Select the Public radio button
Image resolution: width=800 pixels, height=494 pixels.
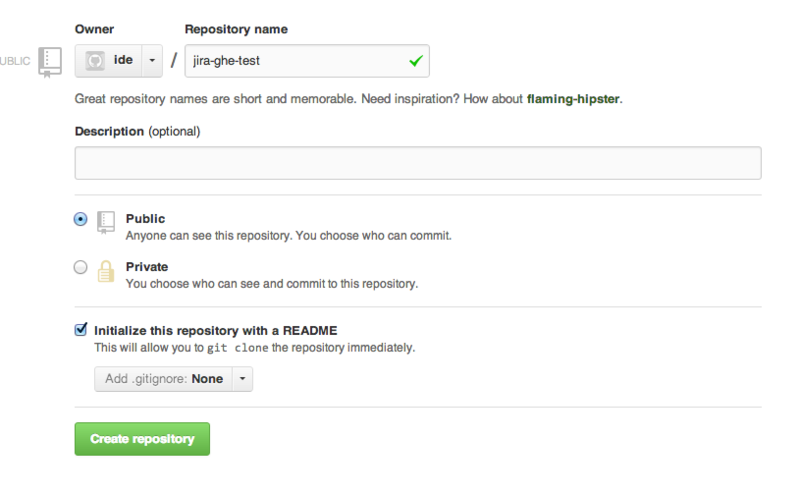coord(81,219)
